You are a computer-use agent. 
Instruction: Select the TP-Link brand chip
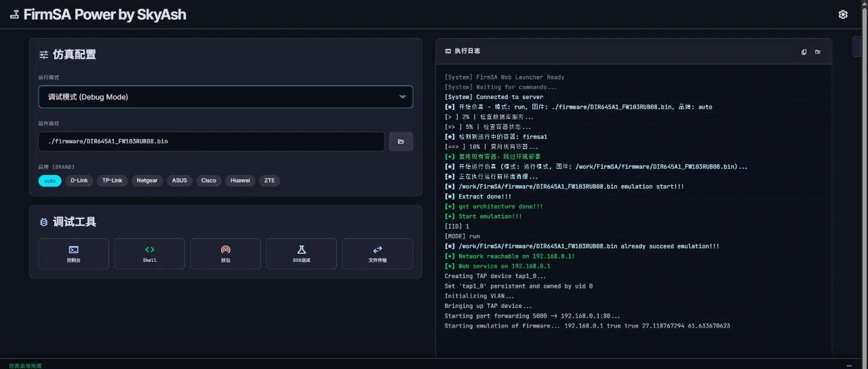click(x=113, y=180)
